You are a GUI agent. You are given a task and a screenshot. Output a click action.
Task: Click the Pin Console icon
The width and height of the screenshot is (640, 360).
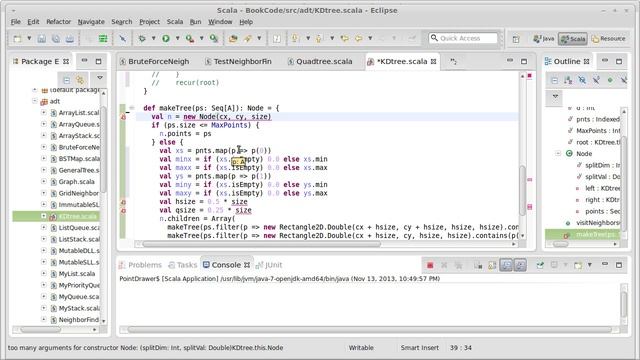tap(540, 265)
